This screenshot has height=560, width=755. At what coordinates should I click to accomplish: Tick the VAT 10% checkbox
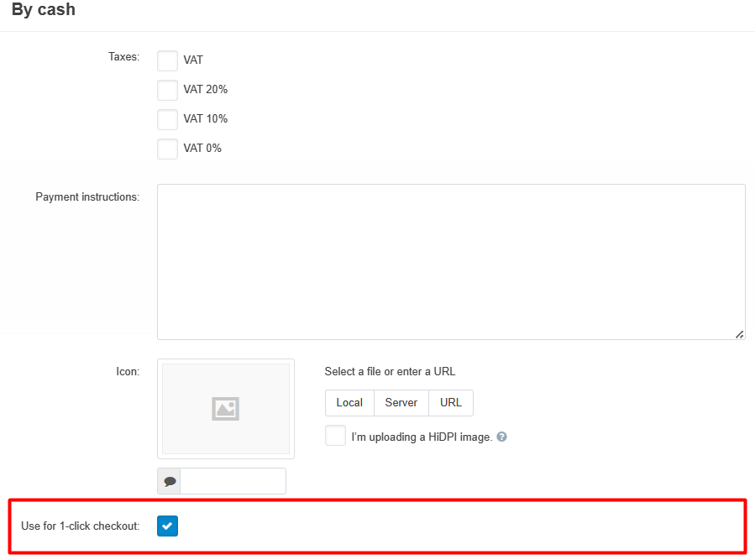tap(167, 119)
